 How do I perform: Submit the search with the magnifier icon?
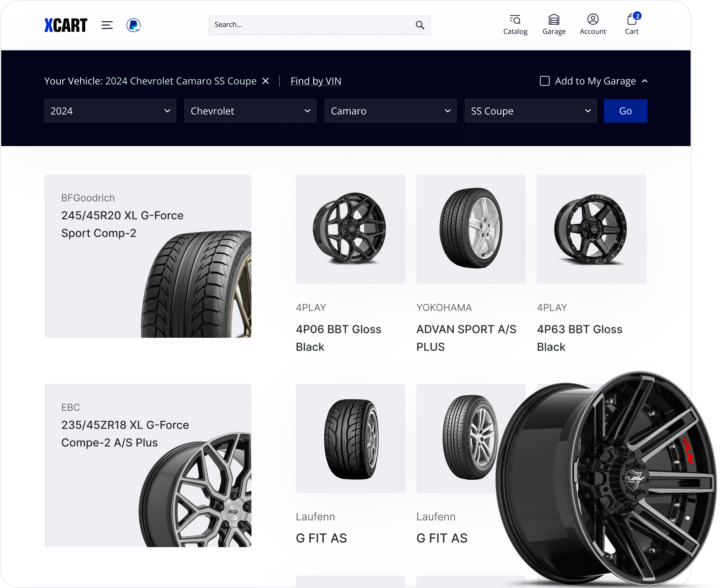pos(419,25)
